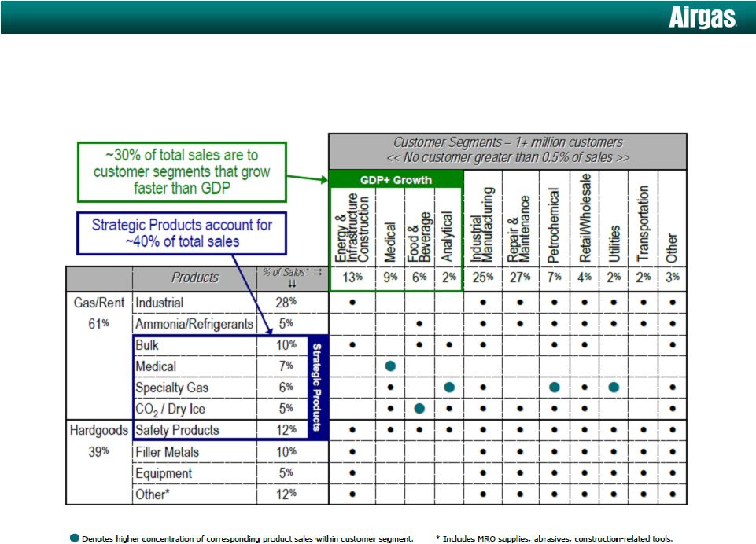Viewport: 756px width, 544px height.
Task: Select the 'Other*' product row label
Action: point(153,494)
